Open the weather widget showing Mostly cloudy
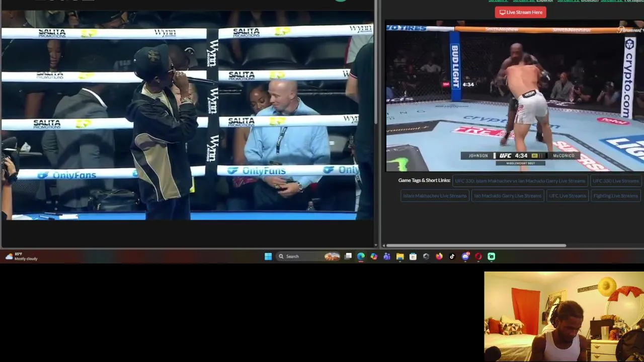Image resolution: width=644 pixels, height=362 pixels. (x=21, y=256)
